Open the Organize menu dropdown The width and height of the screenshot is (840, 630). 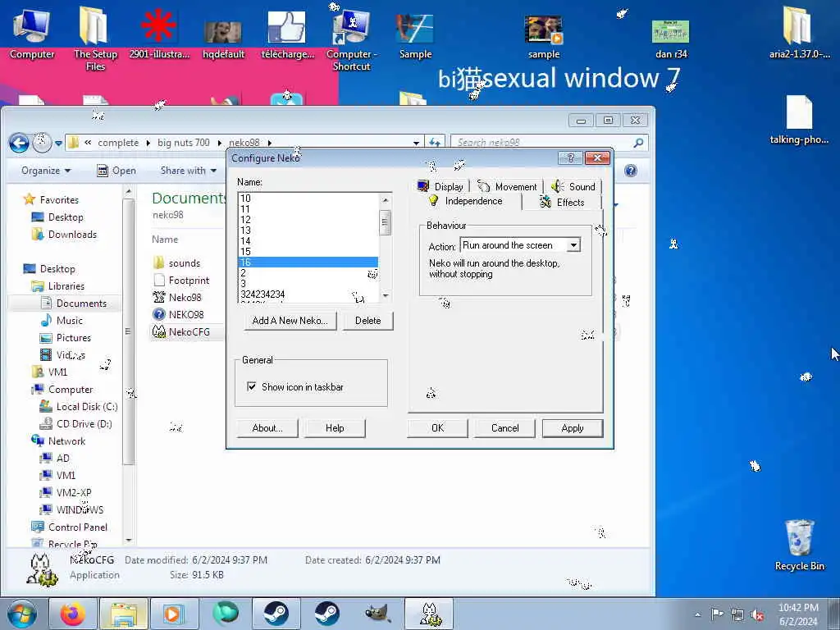click(x=46, y=171)
